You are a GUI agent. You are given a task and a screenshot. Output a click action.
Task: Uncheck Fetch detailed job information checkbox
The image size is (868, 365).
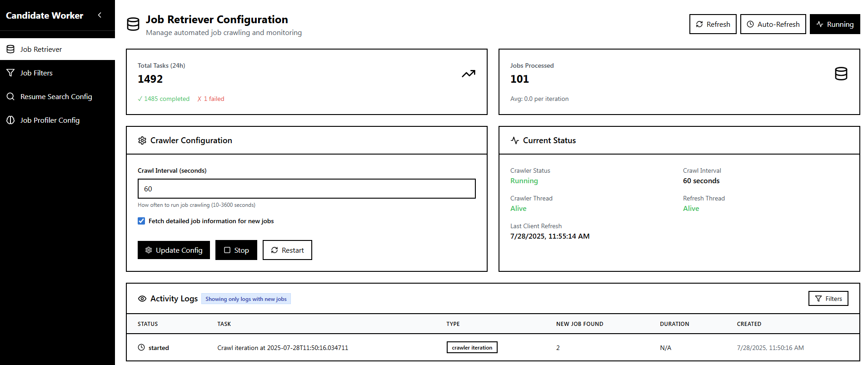tap(141, 221)
